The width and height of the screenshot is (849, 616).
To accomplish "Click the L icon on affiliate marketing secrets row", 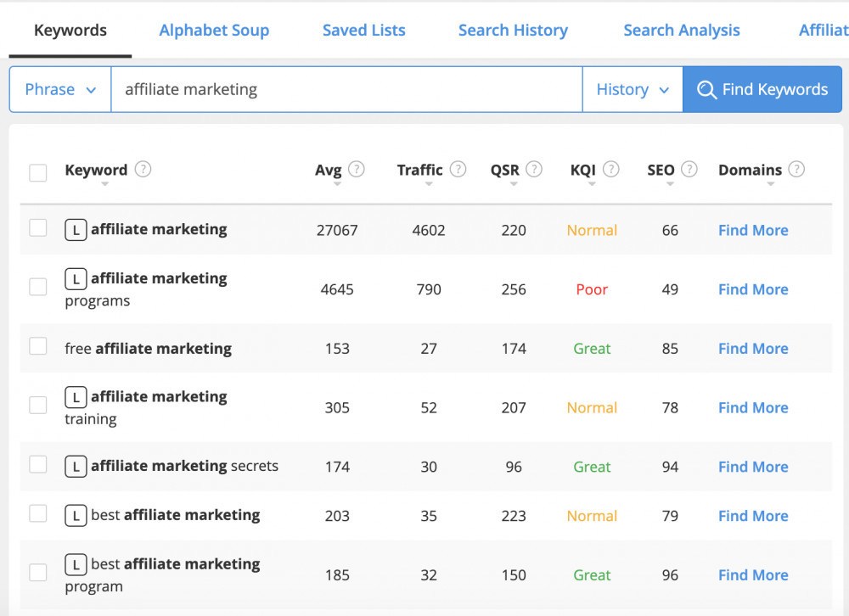I will [x=76, y=467].
